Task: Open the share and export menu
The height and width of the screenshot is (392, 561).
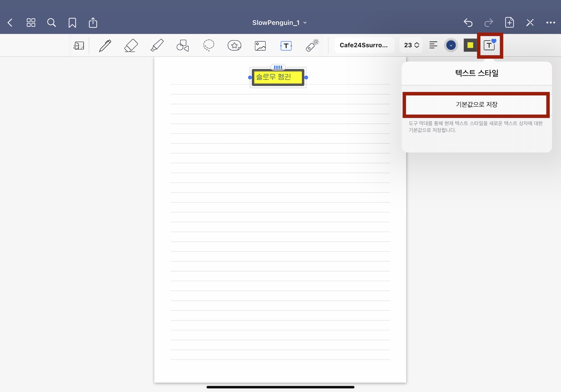Action: [93, 22]
